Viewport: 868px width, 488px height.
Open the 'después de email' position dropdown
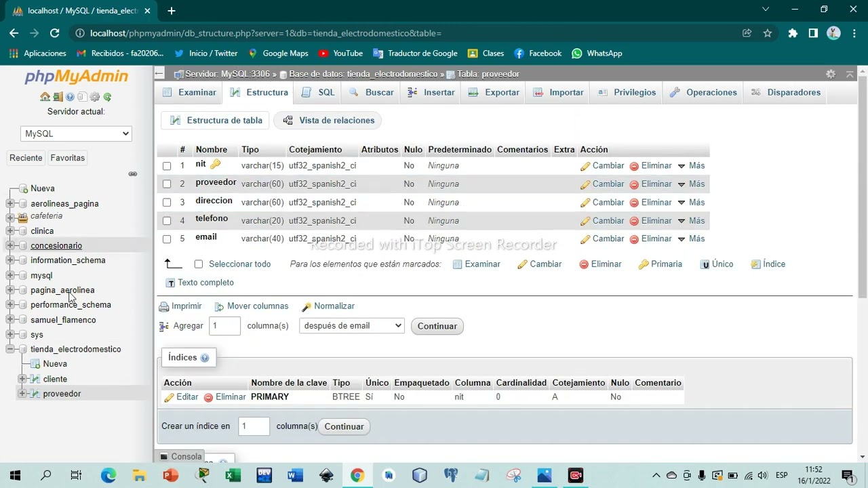pyautogui.click(x=351, y=326)
